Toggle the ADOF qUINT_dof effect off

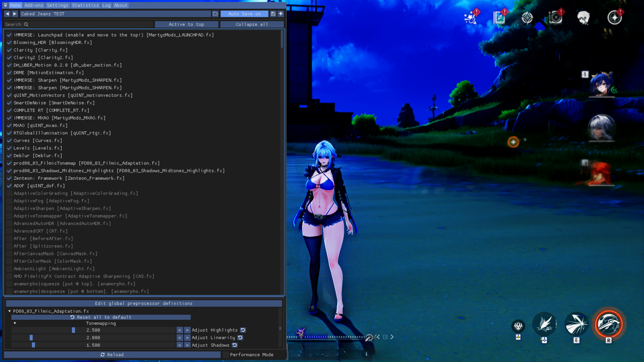point(9,186)
